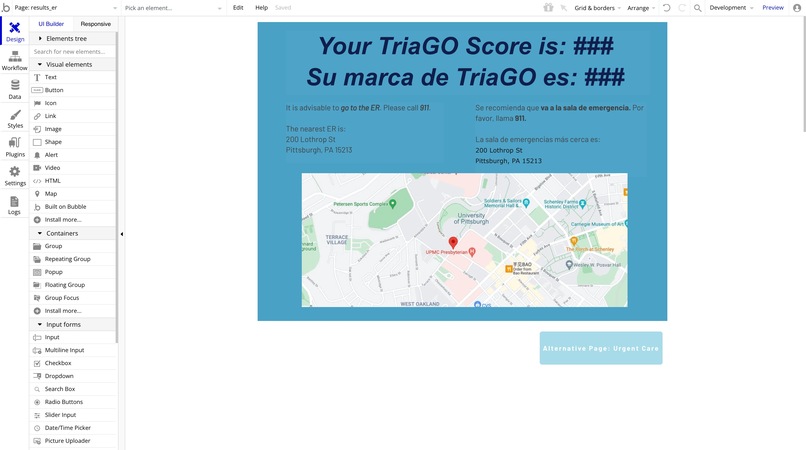Click the undo arrow icon

[x=667, y=8]
